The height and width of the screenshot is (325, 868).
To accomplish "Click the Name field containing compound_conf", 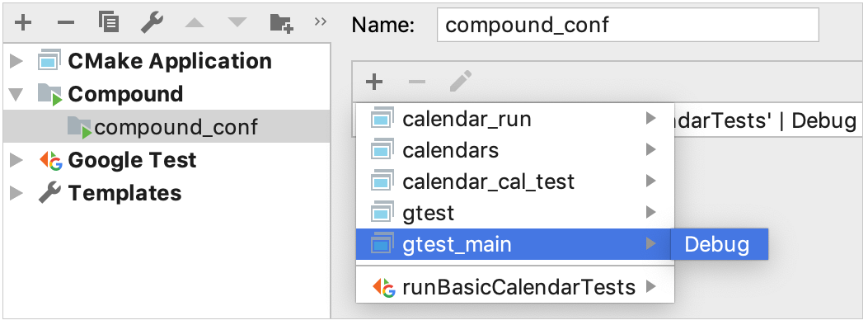I will [628, 25].
